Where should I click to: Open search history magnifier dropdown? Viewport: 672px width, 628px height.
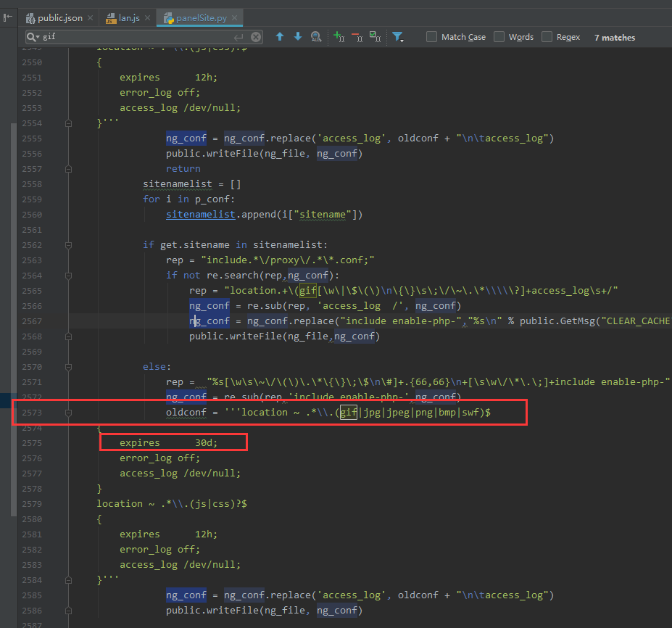33,37
